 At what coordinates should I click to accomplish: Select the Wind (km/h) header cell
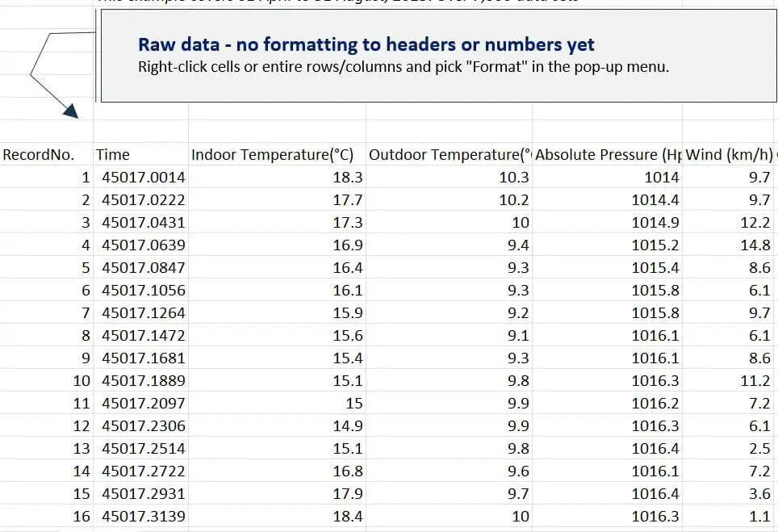729,155
